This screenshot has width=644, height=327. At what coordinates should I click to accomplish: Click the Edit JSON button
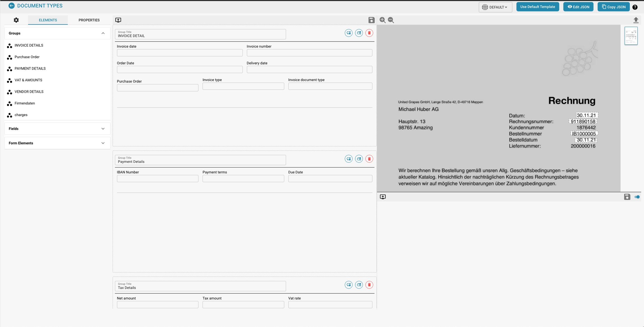click(x=578, y=7)
